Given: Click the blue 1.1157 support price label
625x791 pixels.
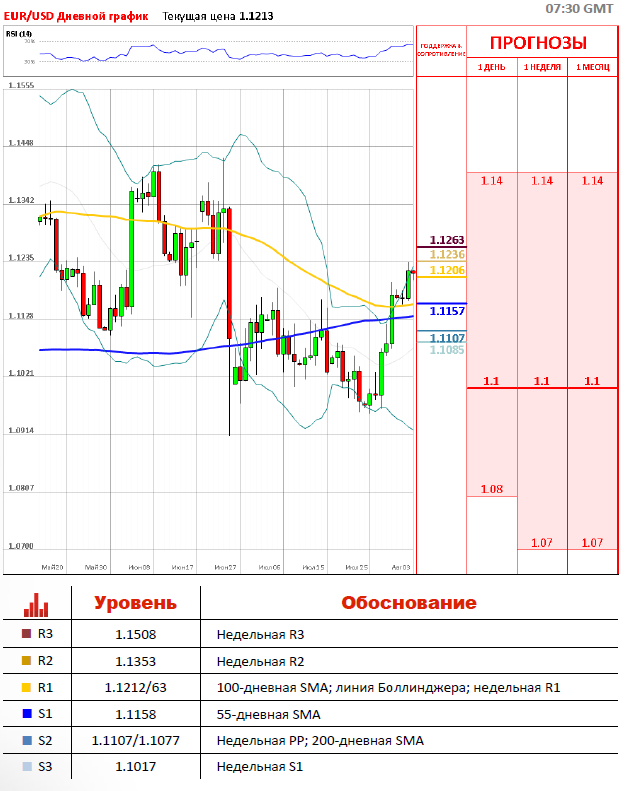Looking at the screenshot, I should (447, 311).
